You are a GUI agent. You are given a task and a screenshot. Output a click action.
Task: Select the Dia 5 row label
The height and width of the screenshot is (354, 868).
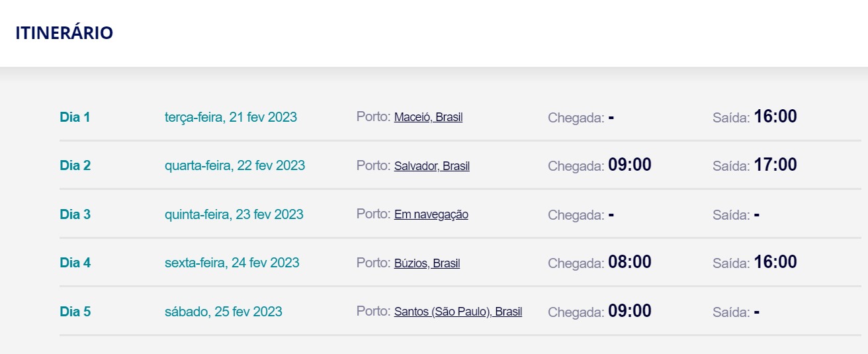coord(75,312)
